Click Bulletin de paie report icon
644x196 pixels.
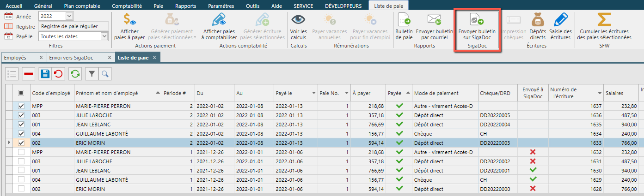coord(404,20)
